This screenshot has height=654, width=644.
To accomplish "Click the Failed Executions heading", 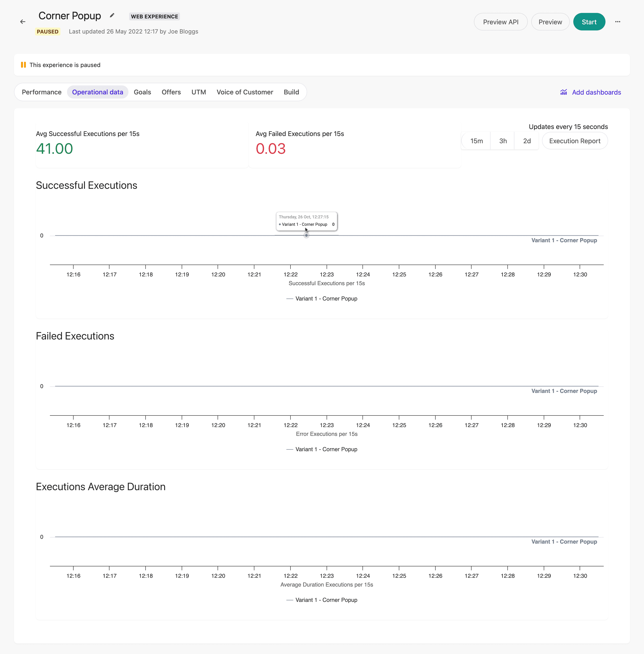I will [75, 336].
